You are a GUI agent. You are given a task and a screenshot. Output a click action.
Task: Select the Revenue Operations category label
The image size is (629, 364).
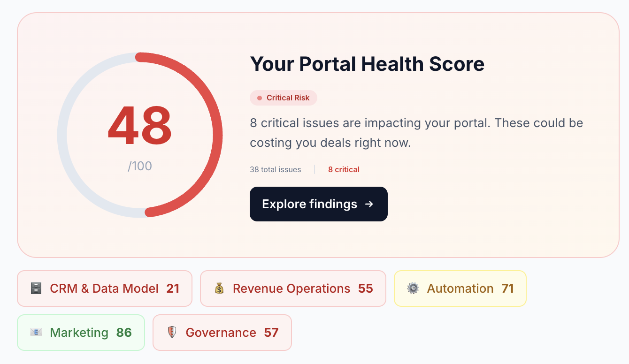pos(291,288)
